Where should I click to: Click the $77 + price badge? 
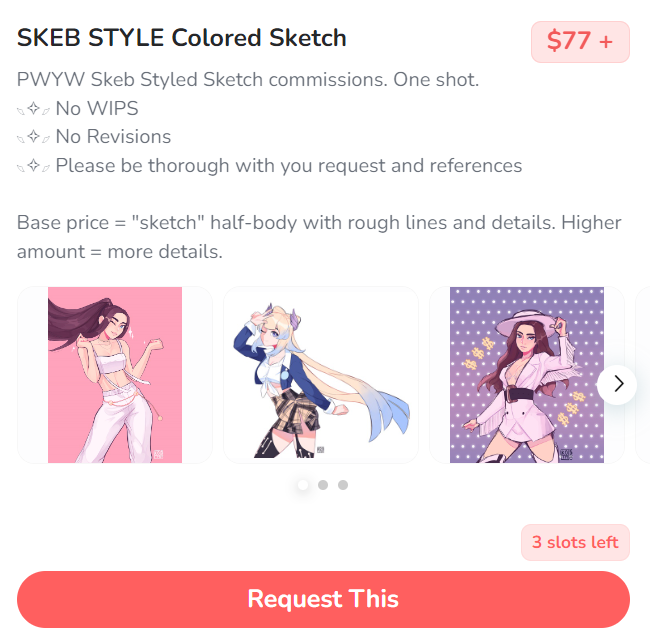click(x=580, y=42)
